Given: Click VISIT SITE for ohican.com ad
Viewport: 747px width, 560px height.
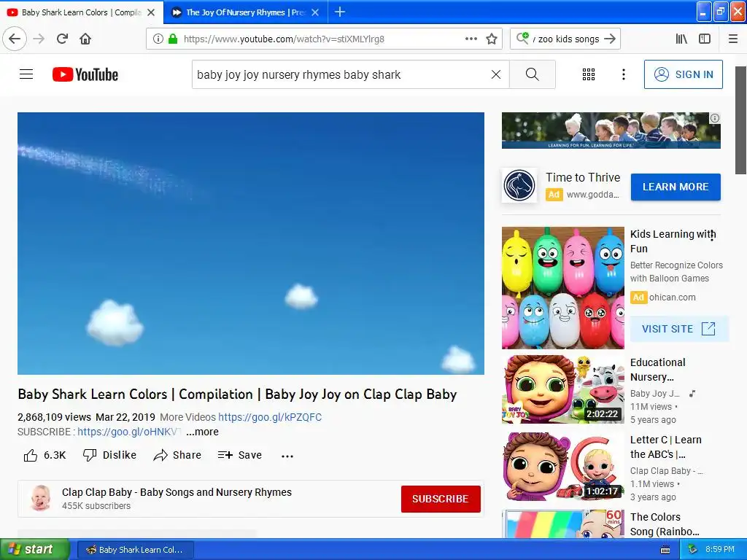Looking at the screenshot, I should pyautogui.click(x=679, y=329).
